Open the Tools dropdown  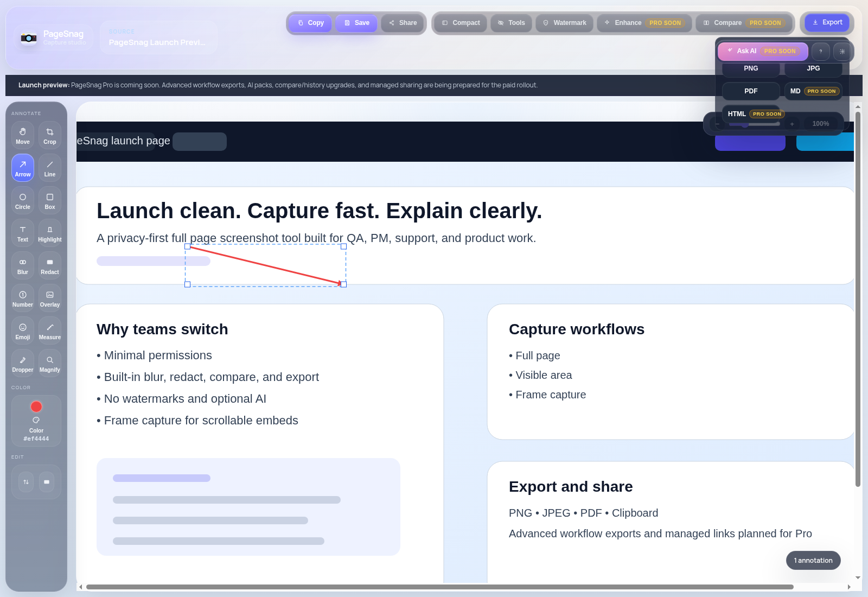click(x=512, y=23)
